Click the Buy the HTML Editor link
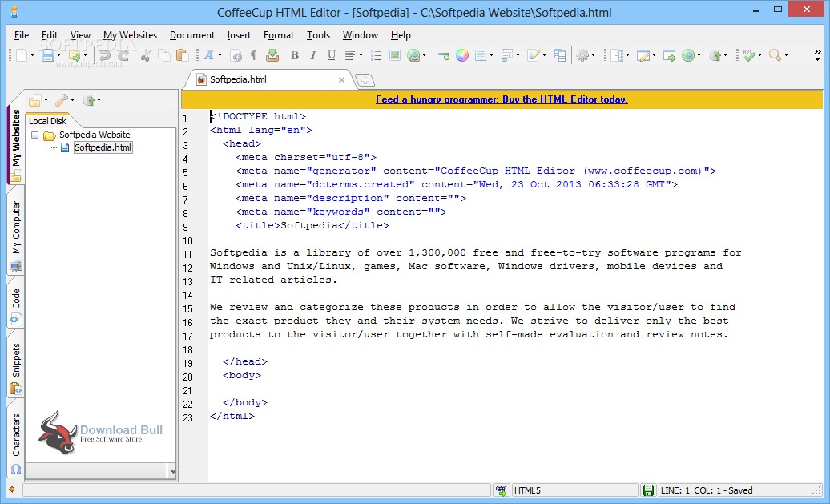 [x=502, y=99]
